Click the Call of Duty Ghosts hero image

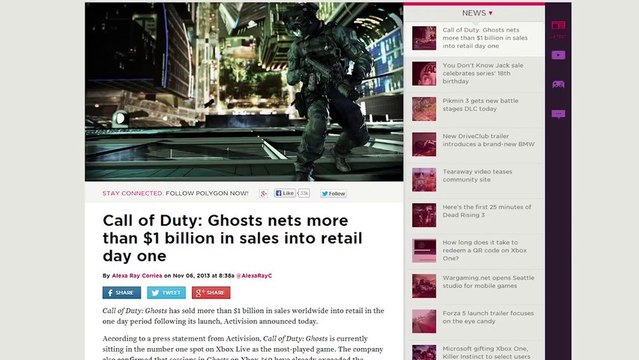tap(244, 92)
